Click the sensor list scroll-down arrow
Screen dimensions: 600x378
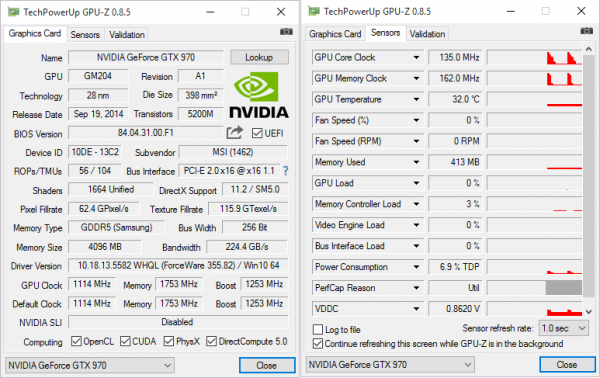point(589,312)
